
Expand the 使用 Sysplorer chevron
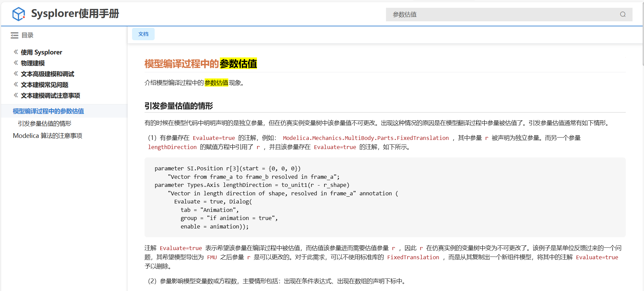click(x=16, y=52)
